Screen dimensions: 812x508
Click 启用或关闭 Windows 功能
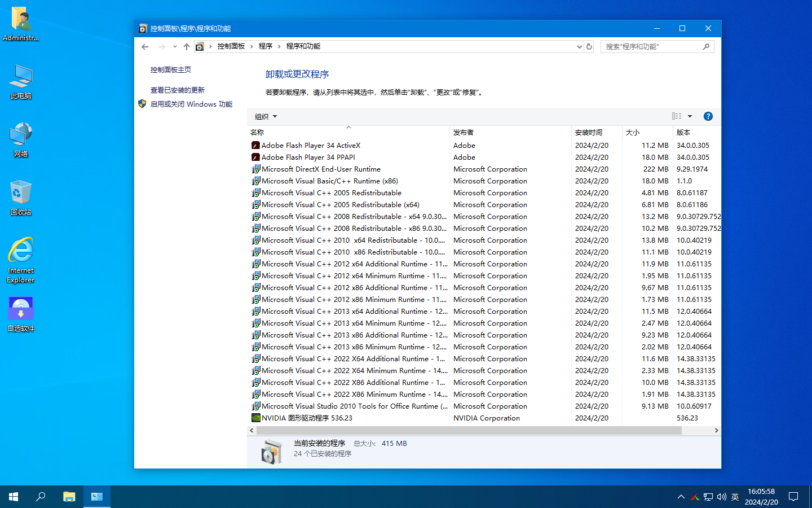pyautogui.click(x=192, y=104)
